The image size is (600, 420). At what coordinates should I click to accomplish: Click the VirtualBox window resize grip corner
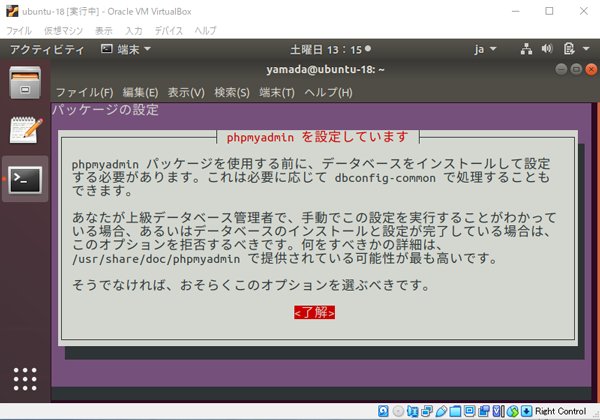596,414
